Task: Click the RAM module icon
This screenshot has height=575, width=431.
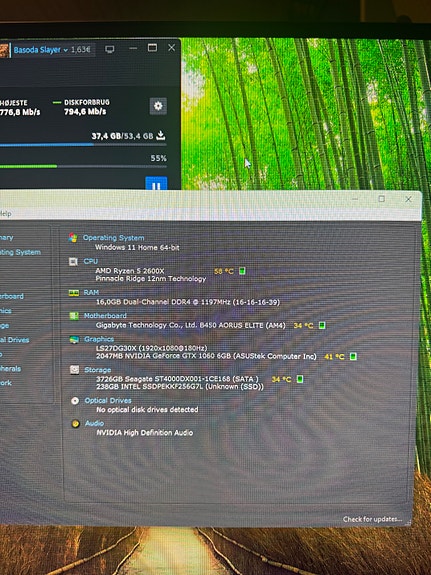Action: [x=74, y=293]
